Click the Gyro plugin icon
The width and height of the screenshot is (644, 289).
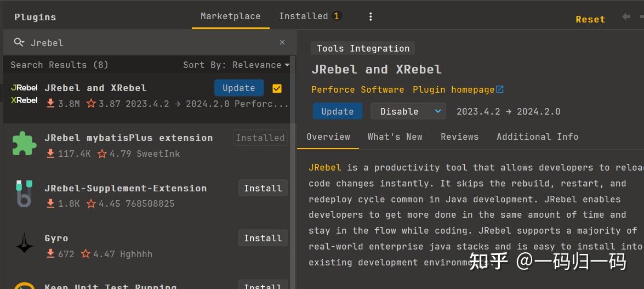(24, 244)
